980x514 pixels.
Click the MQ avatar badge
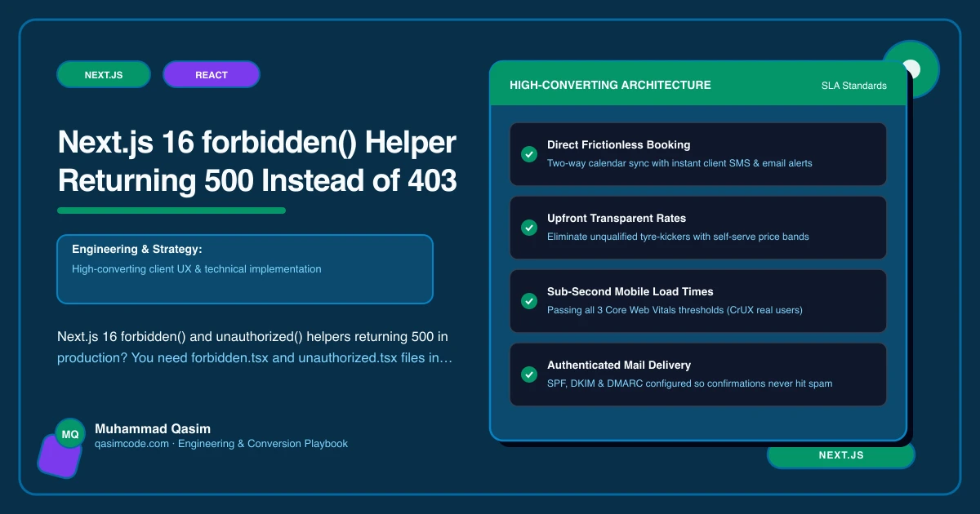coord(70,434)
